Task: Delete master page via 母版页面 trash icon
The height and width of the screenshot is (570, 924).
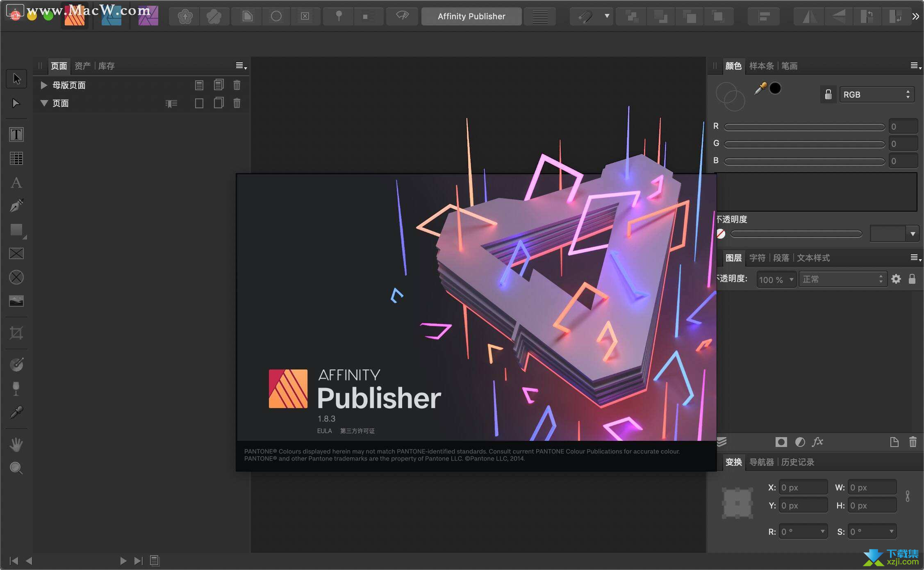Action: pos(237,85)
